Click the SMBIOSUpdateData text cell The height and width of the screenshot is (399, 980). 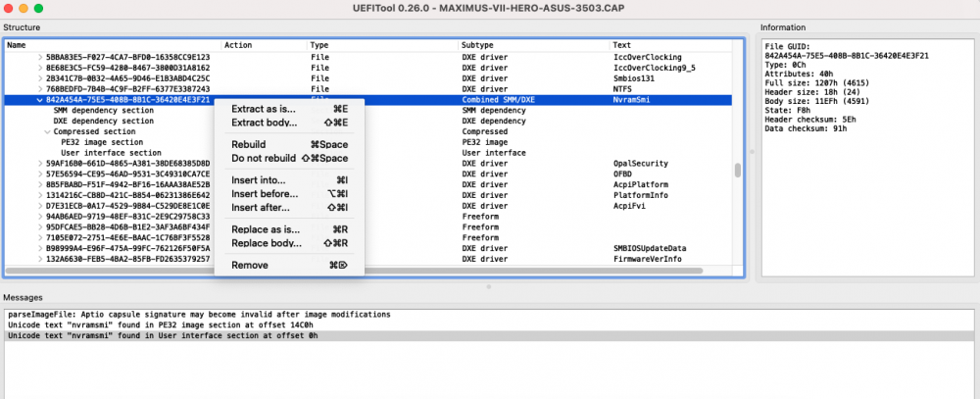650,248
